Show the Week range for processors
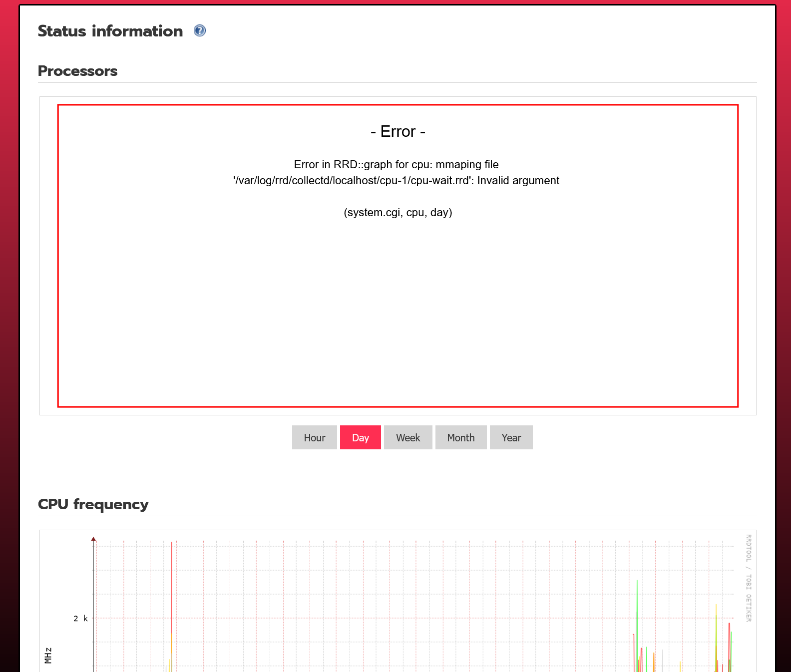791x672 pixels. [408, 437]
